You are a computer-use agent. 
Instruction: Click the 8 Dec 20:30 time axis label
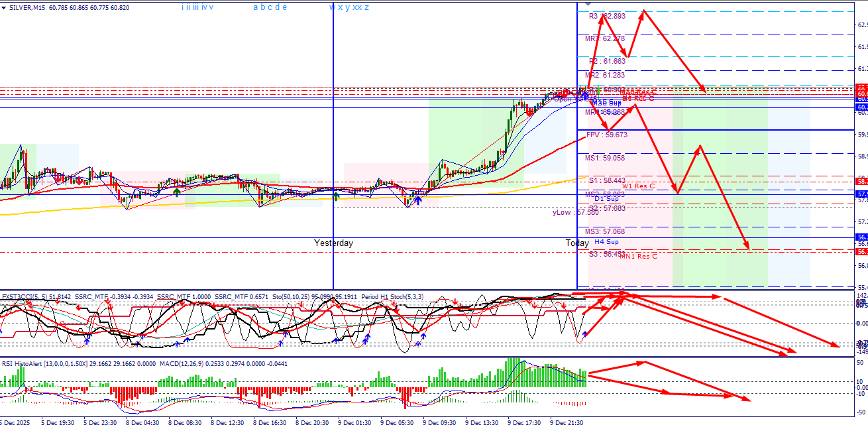click(x=312, y=422)
